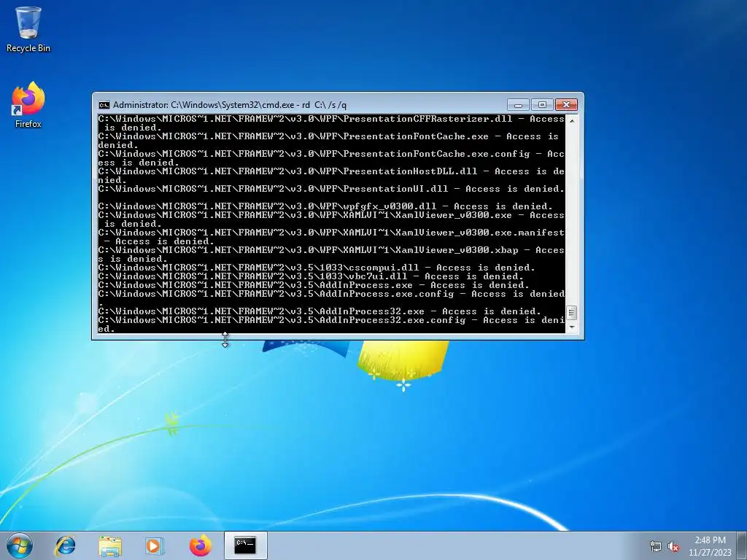Viewport: 747px width, 560px height.
Task: Click the PresentationHostDLL.dll output line
Action: click(332, 176)
